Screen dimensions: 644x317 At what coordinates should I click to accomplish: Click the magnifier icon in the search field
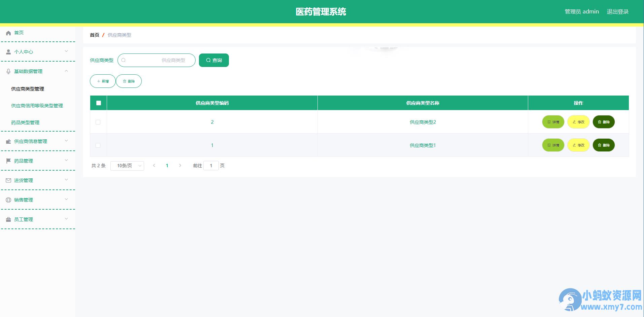[124, 60]
